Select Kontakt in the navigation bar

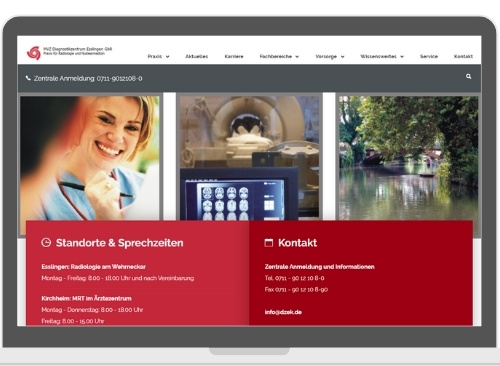pos(463,56)
